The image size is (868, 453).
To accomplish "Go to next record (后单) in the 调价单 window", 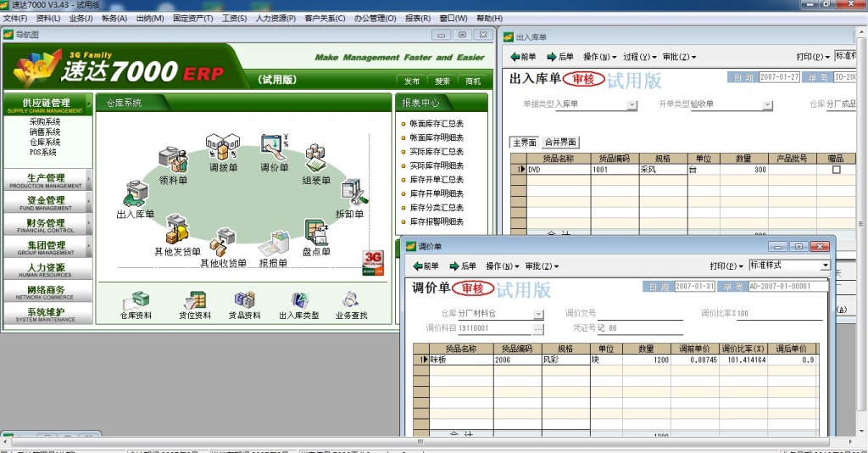I will pyautogui.click(x=463, y=266).
